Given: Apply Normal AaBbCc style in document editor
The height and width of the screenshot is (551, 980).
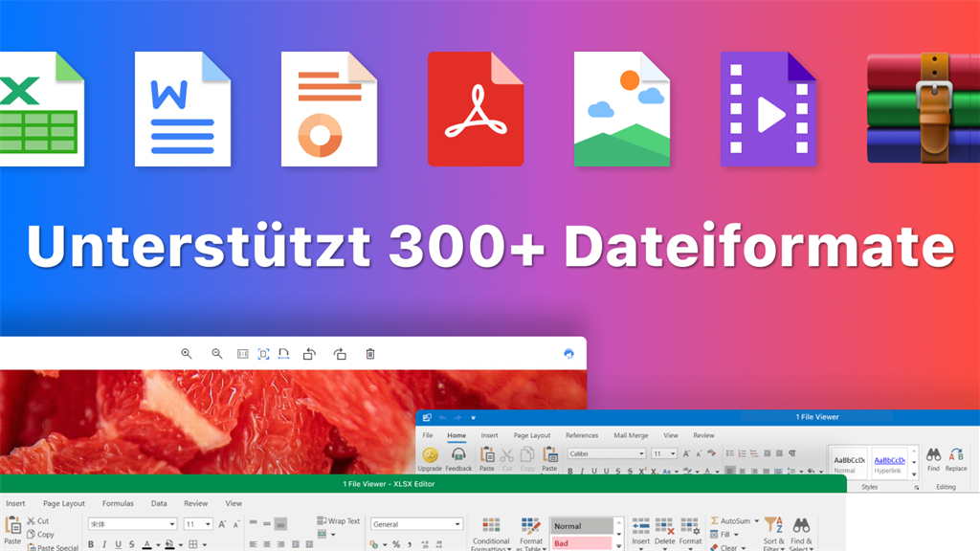Looking at the screenshot, I should tap(849, 464).
